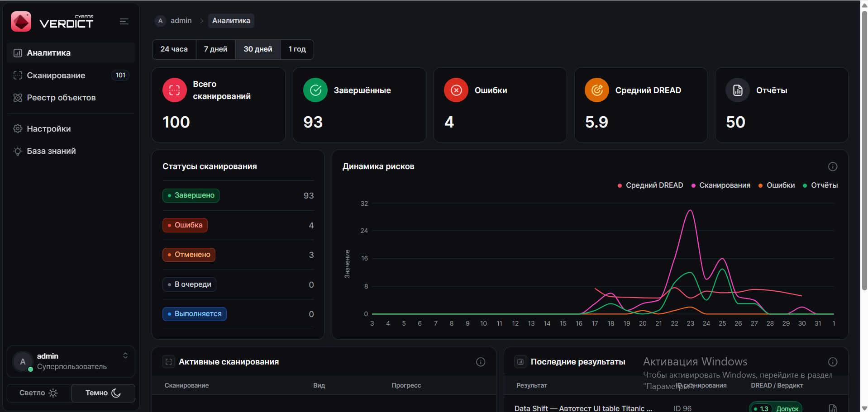Click the icon beside Последние результаты title
This screenshot has height=412, width=868.
tap(520, 362)
